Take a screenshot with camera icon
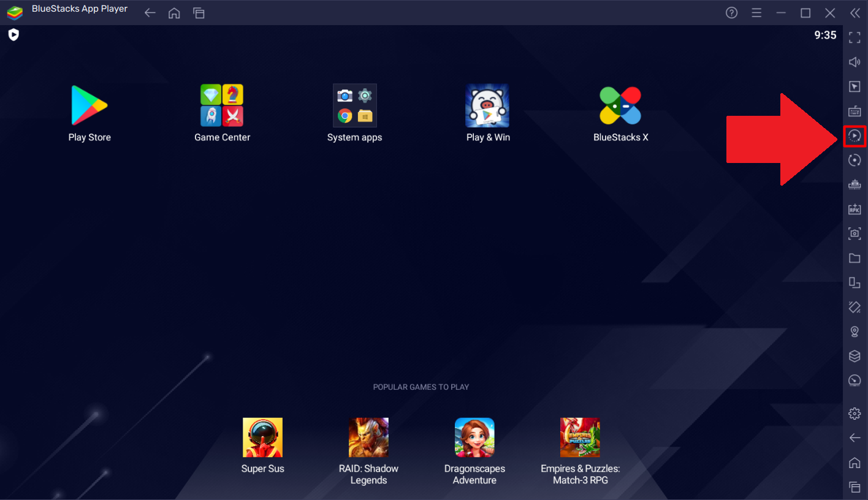Viewport: 868px width, 500px height. [855, 233]
